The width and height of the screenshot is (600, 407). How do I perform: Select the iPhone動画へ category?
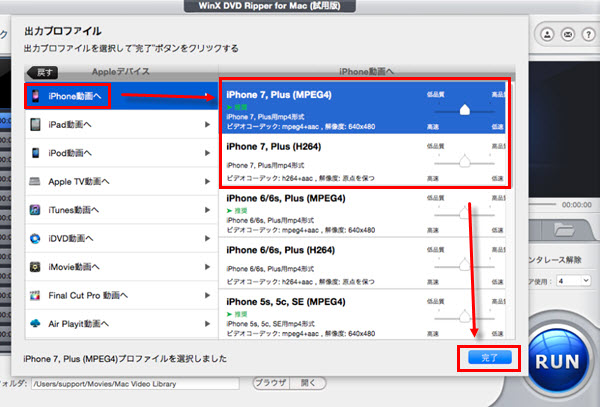tap(121, 96)
